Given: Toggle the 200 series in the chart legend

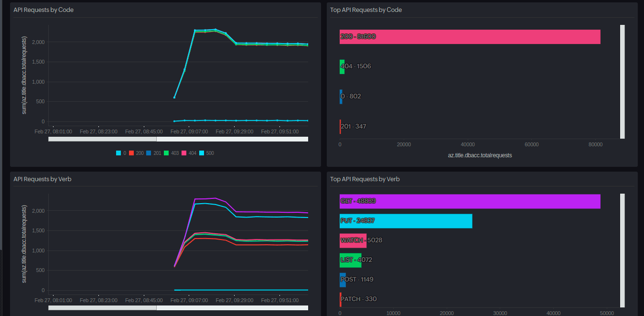Looking at the screenshot, I should (x=137, y=153).
